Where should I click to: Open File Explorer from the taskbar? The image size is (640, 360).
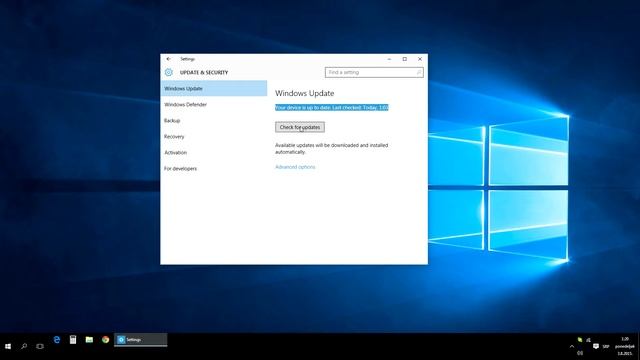pos(89,340)
